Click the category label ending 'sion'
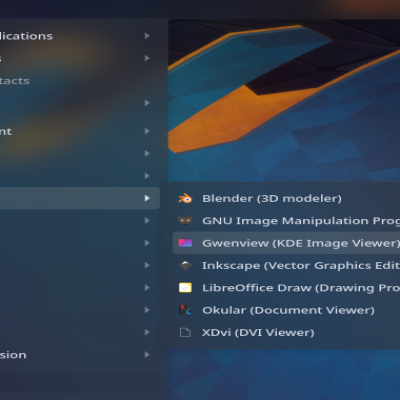Image resolution: width=400 pixels, height=400 pixels. tap(13, 355)
